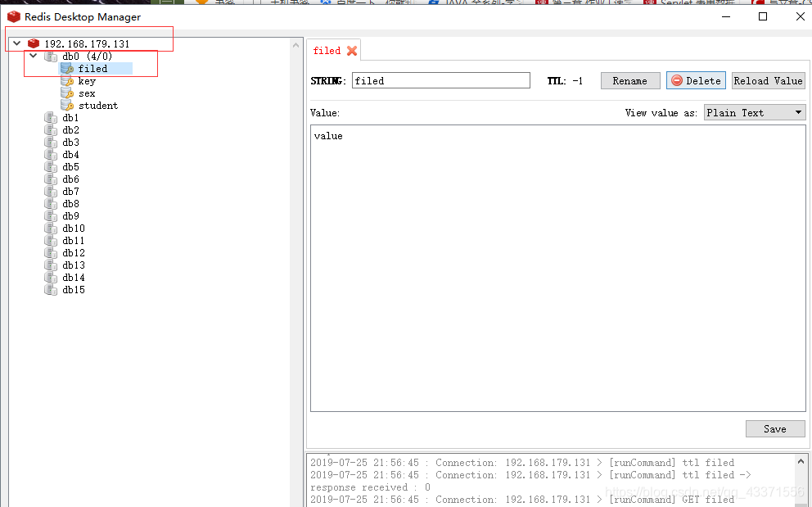Image resolution: width=812 pixels, height=507 pixels.
Task: Click the db2 database icon
Action: click(51, 130)
